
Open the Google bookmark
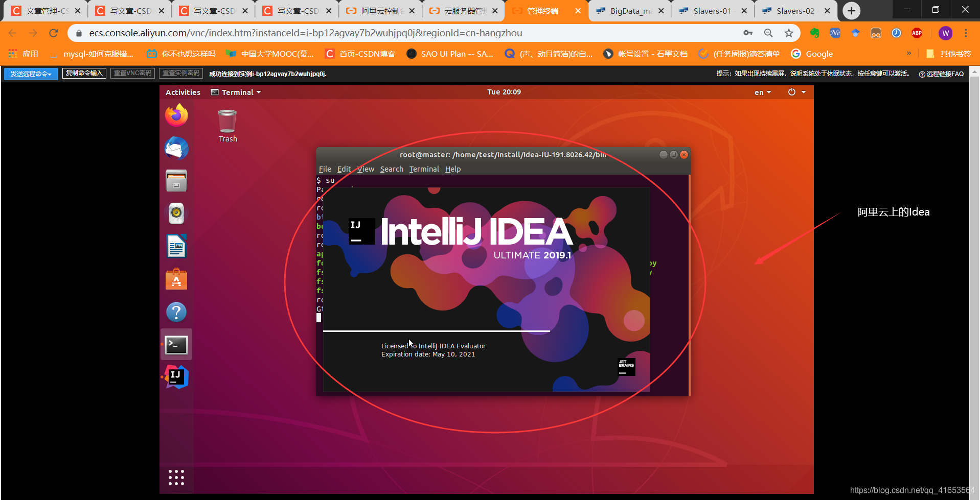point(812,54)
